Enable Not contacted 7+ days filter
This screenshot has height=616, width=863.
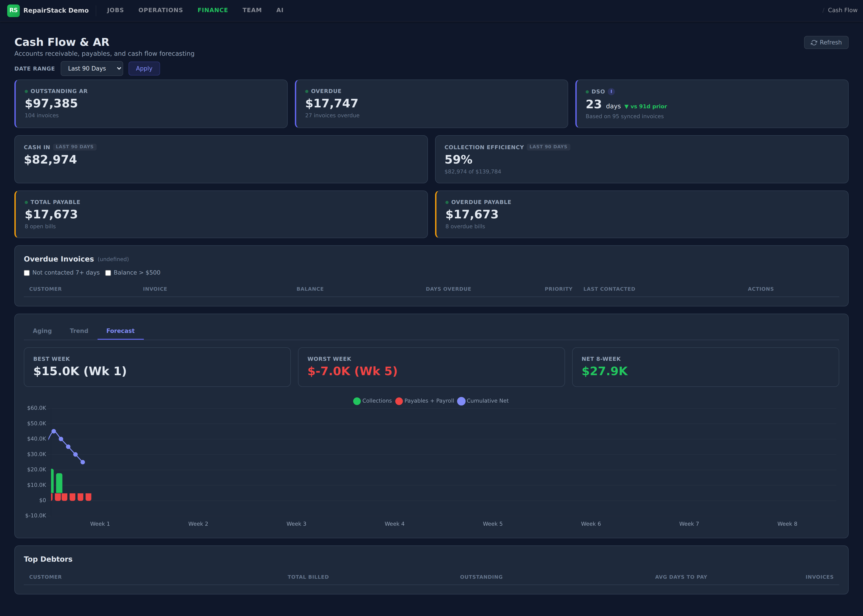tap(27, 273)
